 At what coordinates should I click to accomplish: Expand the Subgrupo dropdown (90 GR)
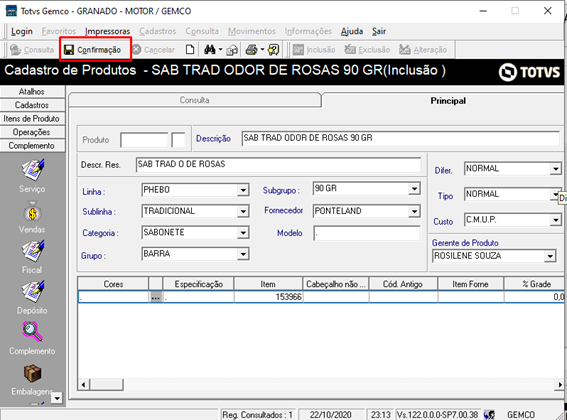pyautogui.click(x=414, y=189)
